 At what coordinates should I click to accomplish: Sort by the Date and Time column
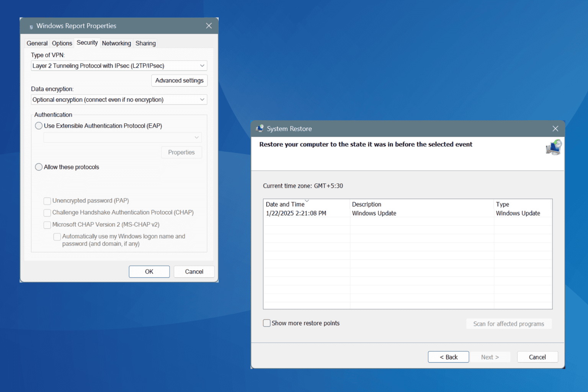click(306, 204)
